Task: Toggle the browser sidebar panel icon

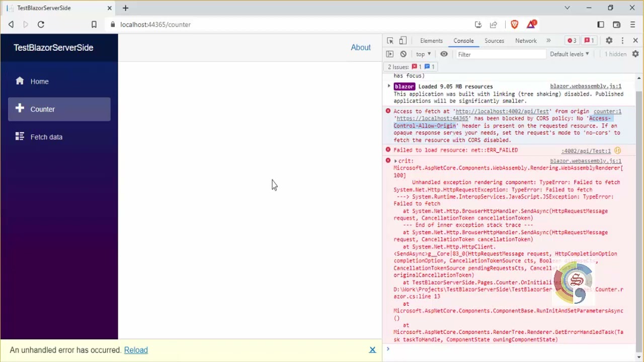Action: coord(601,24)
